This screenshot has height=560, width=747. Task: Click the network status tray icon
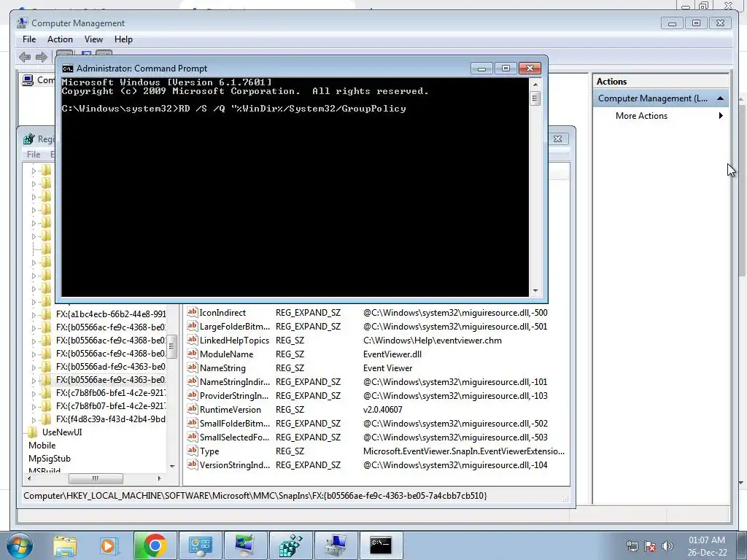(x=632, y=546)
